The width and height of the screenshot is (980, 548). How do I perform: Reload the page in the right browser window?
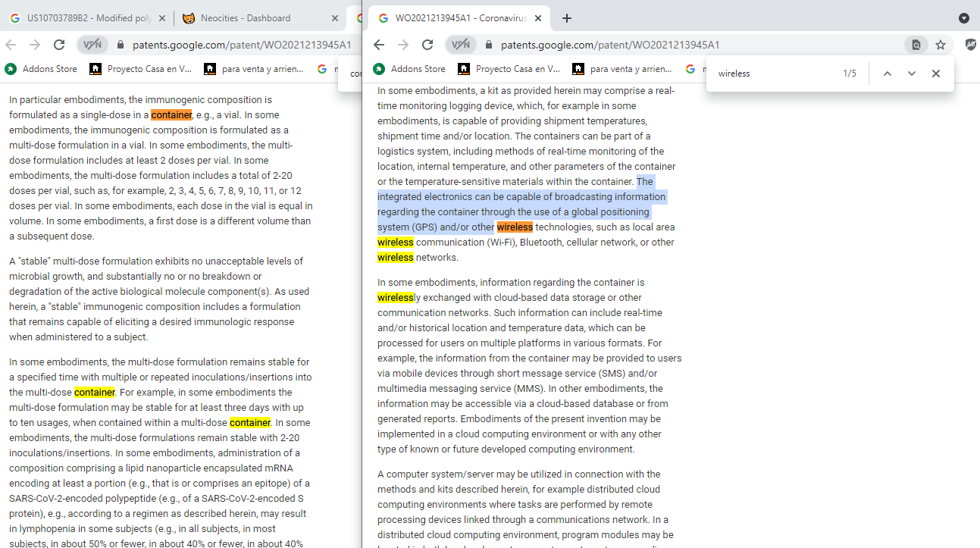click(427, 45)
